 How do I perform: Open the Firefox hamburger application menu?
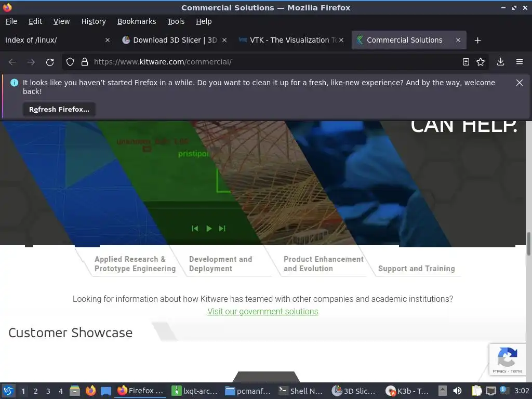[519, 62]
